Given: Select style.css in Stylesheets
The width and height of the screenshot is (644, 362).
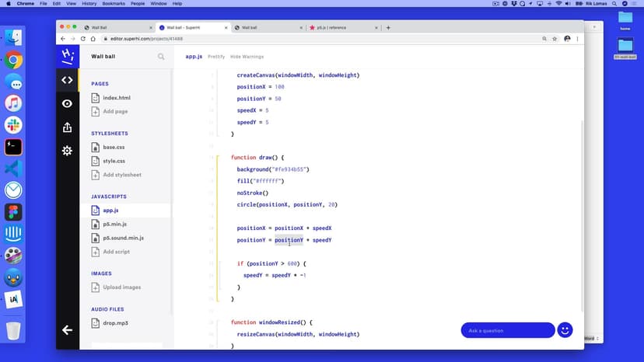Looking at the screenshot, I should [x=114, y=161].
